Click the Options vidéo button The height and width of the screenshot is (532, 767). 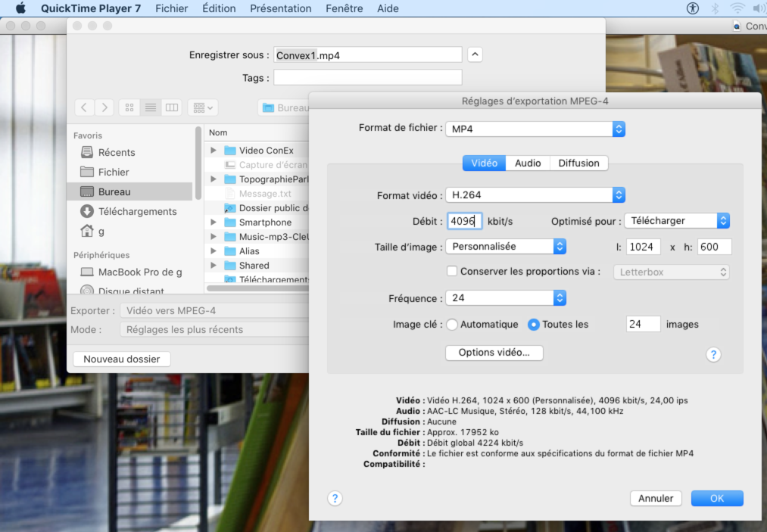(x=494, y=353)
